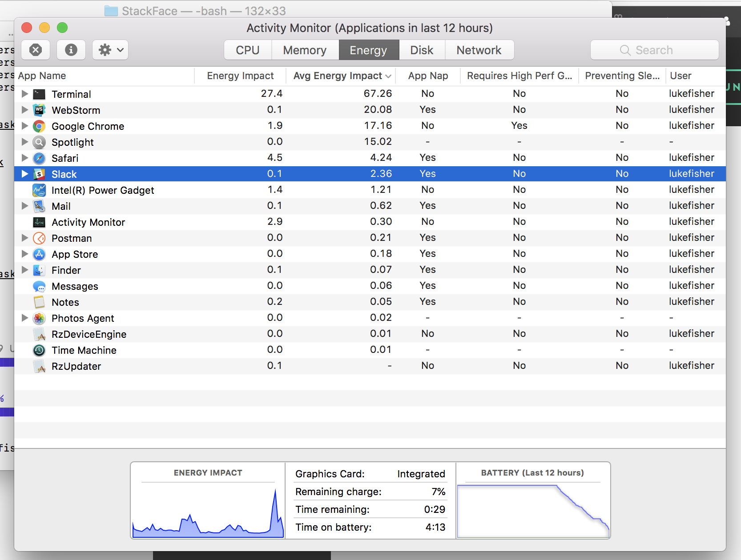Select Terminal's 67.26 average energy value
Screen dimensions: 741x560
(x=378, y=94)
